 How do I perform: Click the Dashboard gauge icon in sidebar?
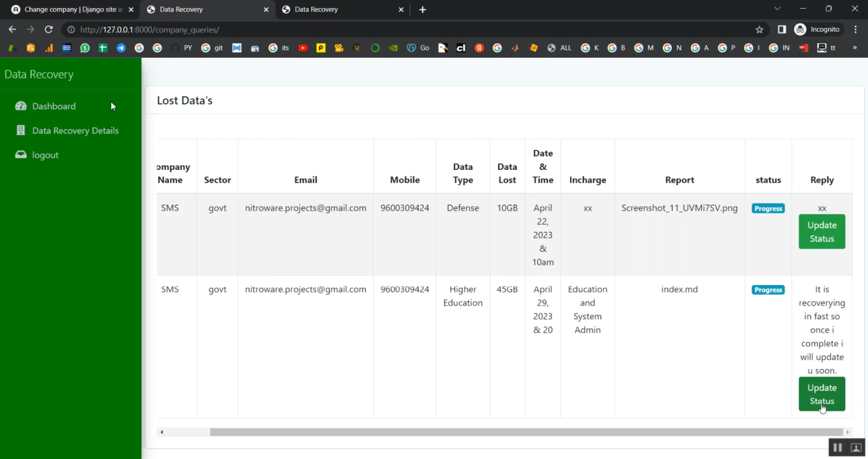(x=21, y=106)
